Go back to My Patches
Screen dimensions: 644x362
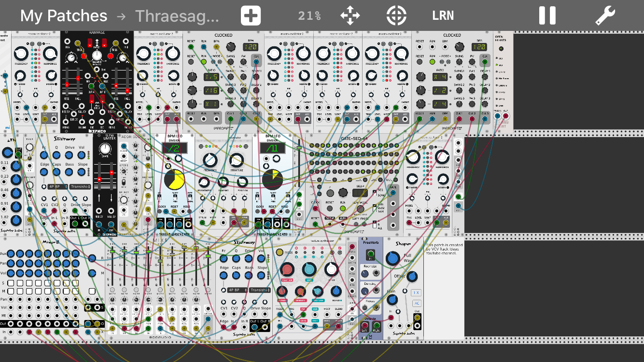pos(63,16)
